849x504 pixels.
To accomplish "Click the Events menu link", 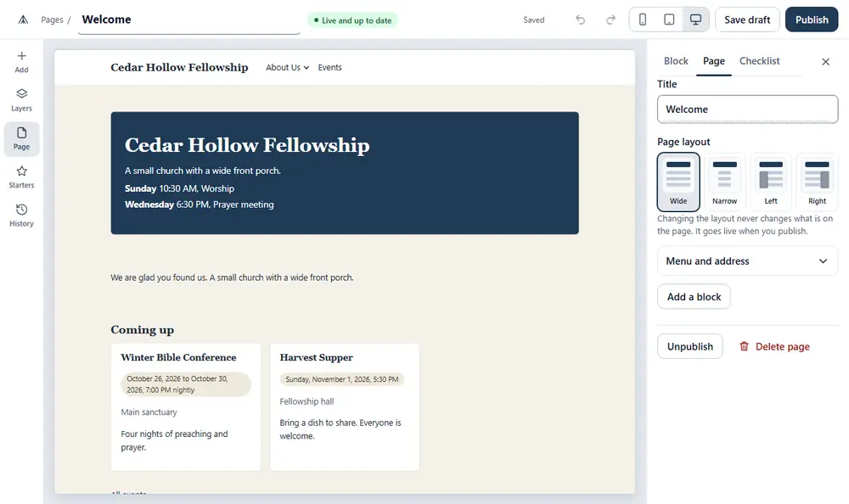I will coord(329,68).
